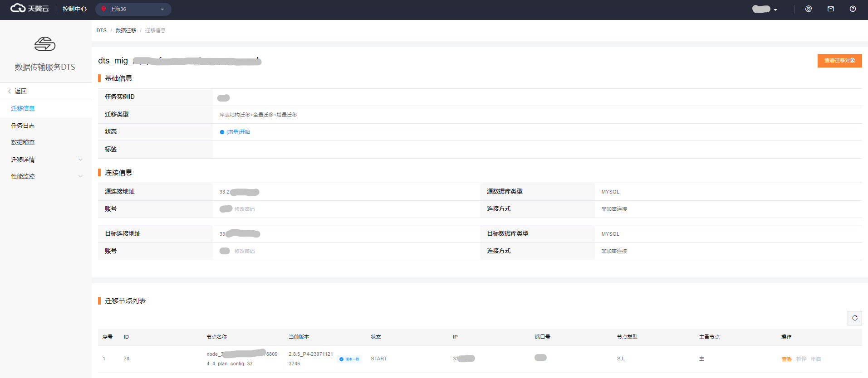
Task: Click 修改密码 for source account
Action: click(245, 209)
